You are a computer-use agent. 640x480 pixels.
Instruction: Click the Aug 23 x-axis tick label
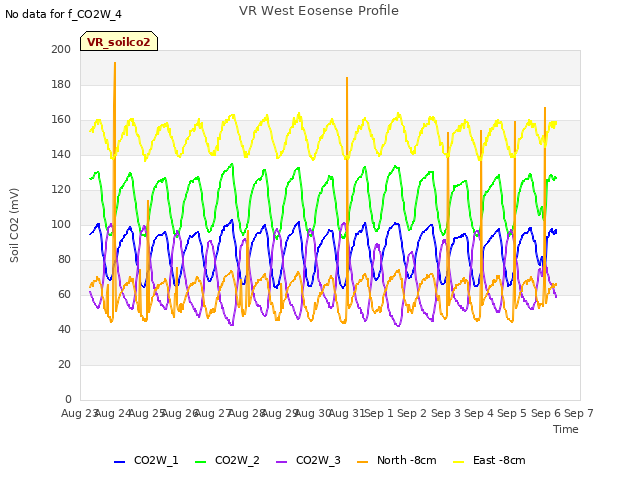(x=80, y=413)
